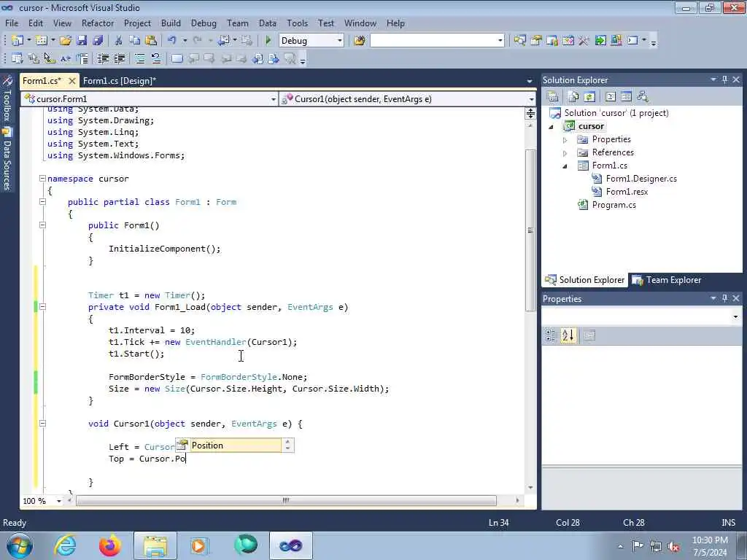Open the File menu

point(12,23)
